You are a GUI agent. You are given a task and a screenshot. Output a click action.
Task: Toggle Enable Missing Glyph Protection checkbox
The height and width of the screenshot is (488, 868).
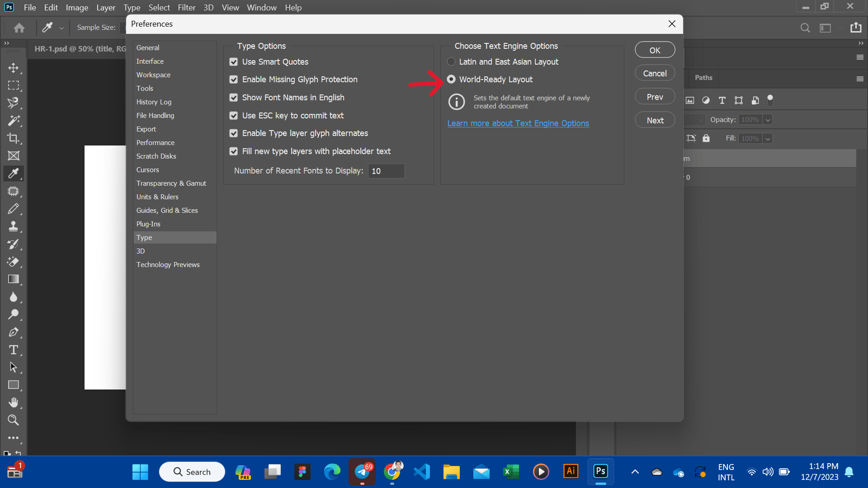click(233, 80)
